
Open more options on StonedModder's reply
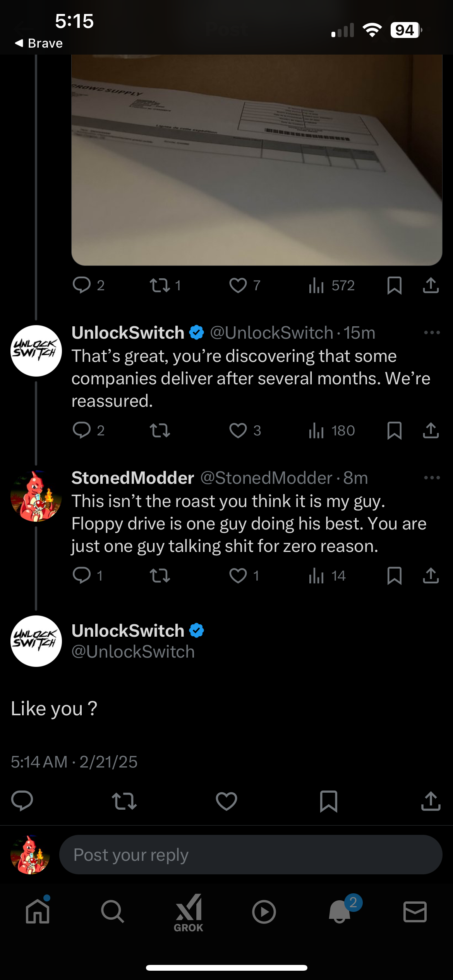tap(432, 478)
